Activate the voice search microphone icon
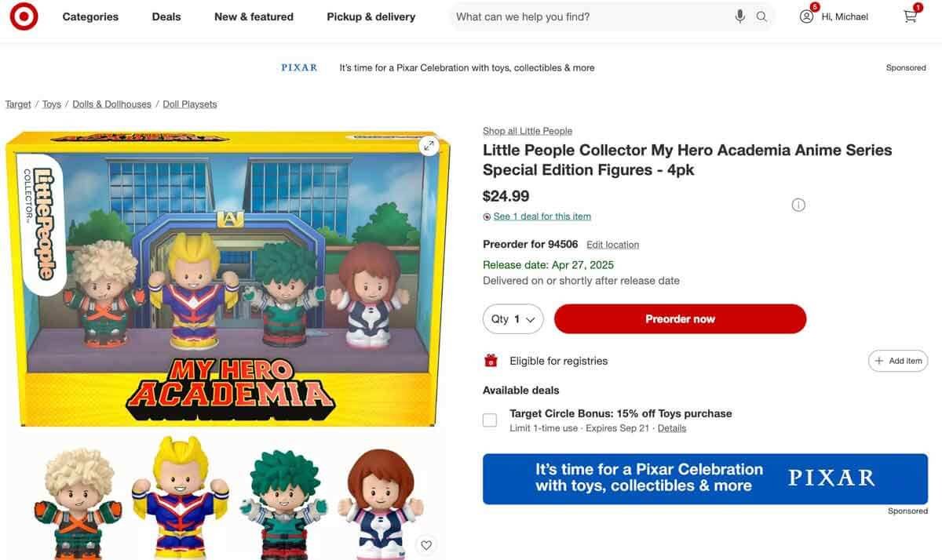 pos(739,16)
